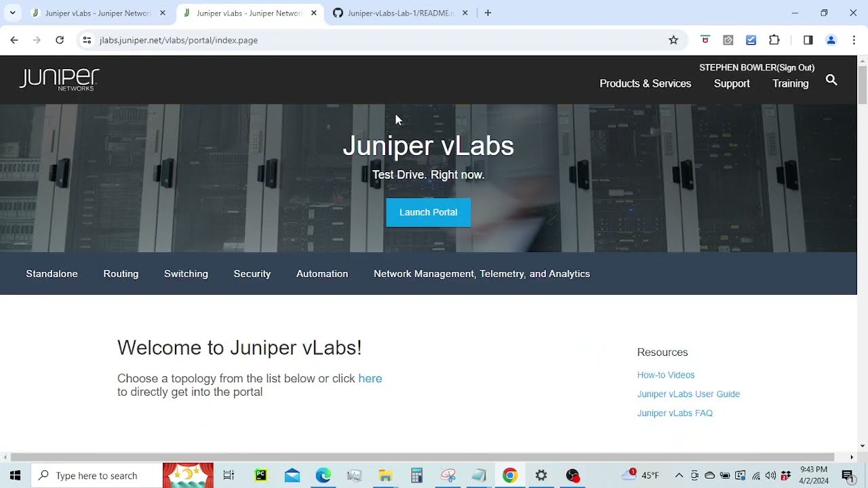
Task: Open Calculator from the taskbar
Action: [x=416, y=475]
